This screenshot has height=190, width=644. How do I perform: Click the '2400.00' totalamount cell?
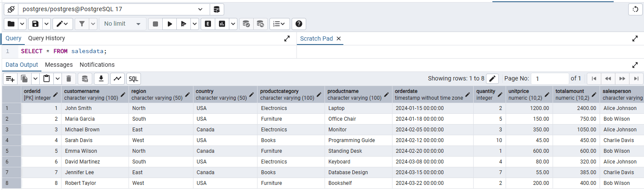576,108
